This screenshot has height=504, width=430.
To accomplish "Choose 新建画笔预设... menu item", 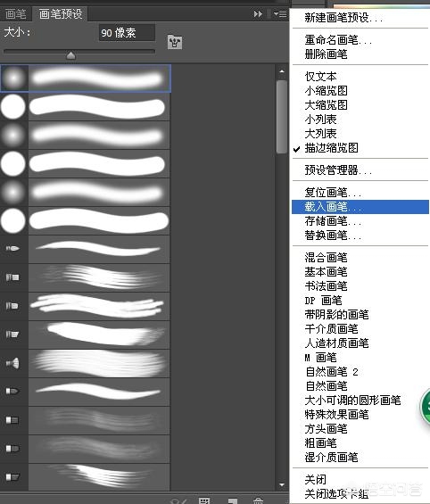I will (x=343, y=18).
